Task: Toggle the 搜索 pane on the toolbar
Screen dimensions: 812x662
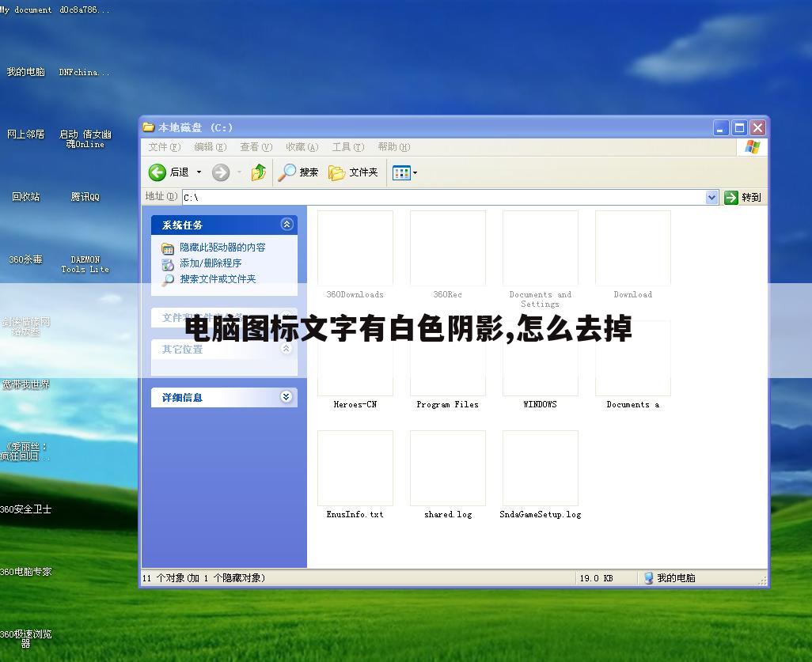Action: [x=299, y=172]
